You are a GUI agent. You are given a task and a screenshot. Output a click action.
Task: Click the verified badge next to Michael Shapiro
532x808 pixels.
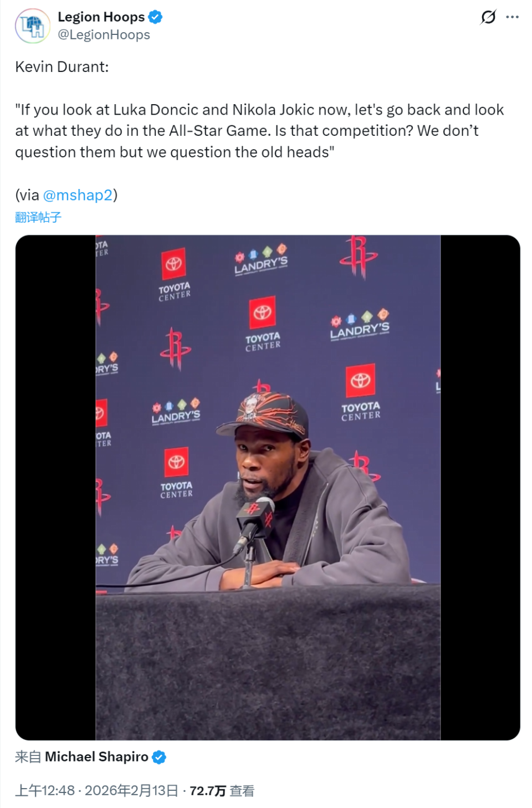click(x=159, y=757)
